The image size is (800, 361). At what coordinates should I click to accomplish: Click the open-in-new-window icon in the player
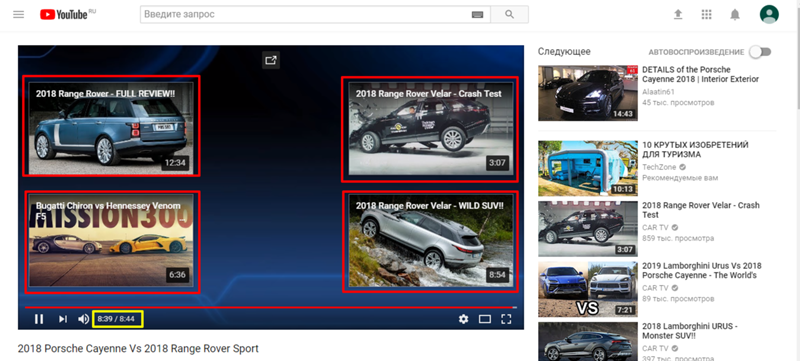[270, 60]
